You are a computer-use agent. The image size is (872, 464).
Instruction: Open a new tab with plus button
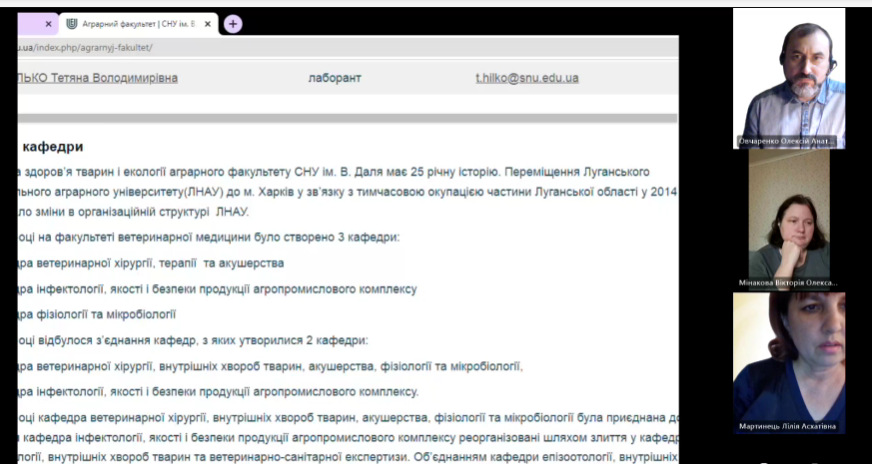point(233,24)
